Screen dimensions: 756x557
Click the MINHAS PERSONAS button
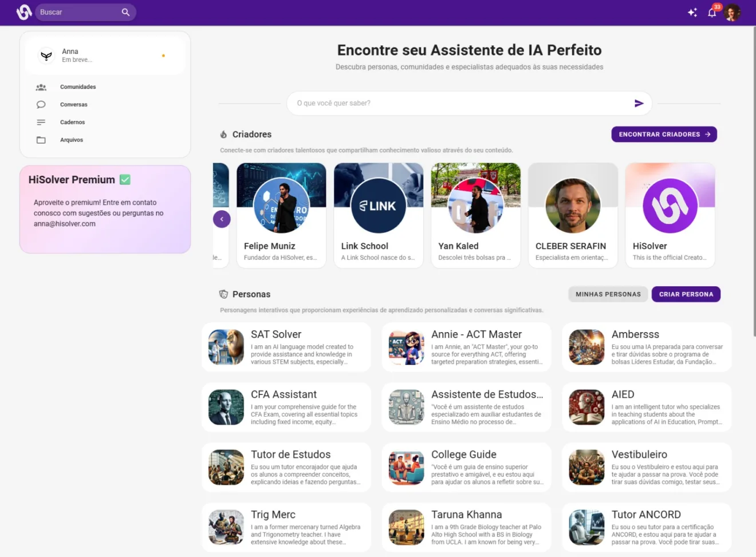608,294
